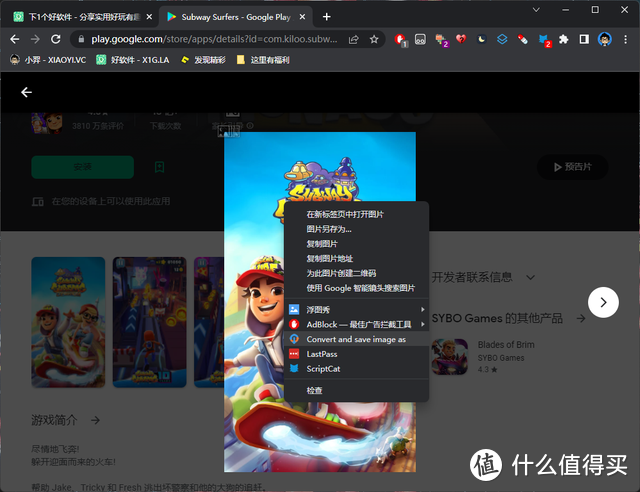Image resolution: width=640 pixels, height=492 pixels.
Task: Click the Chrome profile avatar
Action: coord(605,40)
